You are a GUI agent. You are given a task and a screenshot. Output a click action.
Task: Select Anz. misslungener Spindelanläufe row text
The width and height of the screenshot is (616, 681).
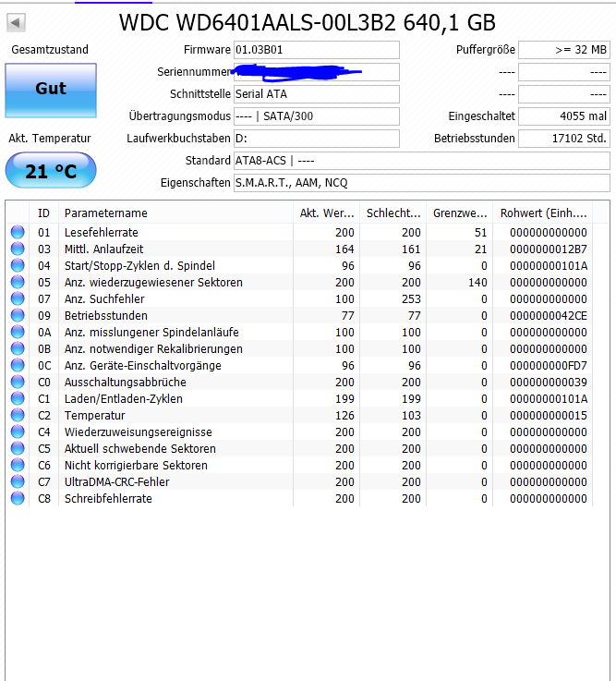coord(151,333)
